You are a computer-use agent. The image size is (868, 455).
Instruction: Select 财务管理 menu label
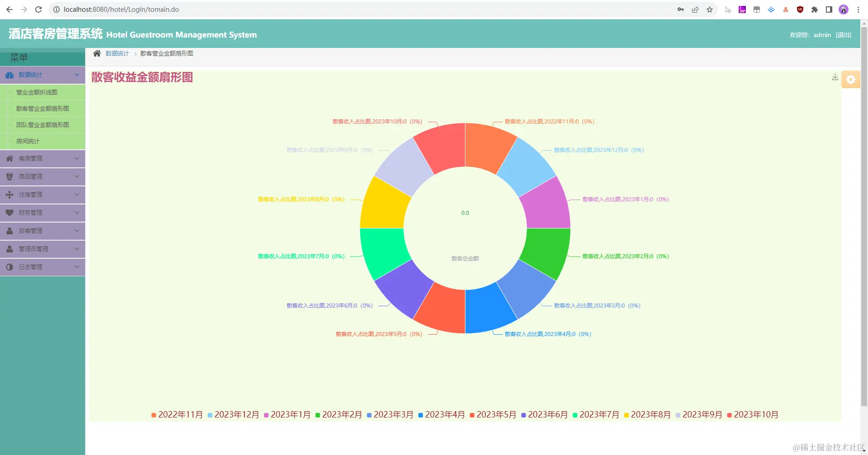pos(30,213)
